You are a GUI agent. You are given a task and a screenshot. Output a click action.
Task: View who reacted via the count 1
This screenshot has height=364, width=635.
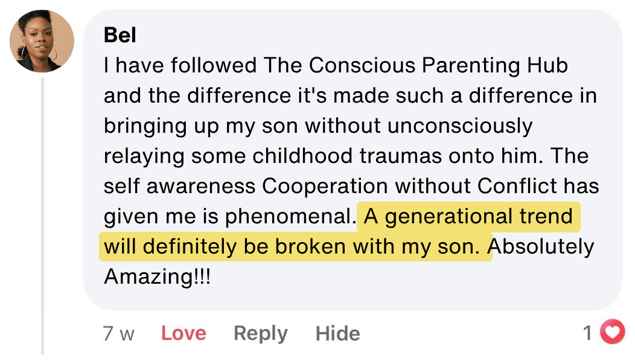(588, 333)
